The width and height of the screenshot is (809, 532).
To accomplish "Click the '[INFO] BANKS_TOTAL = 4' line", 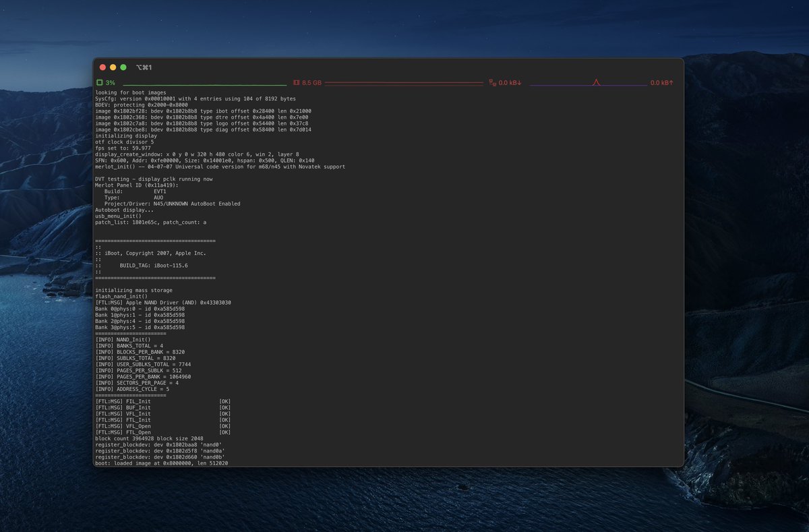I will [131, 345].
